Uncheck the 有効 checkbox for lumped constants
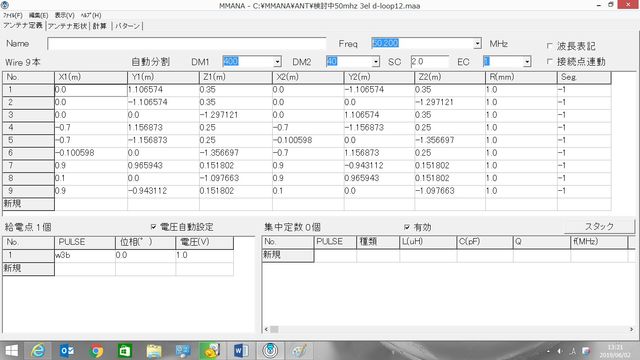The image size is (640, 360). [407, 227]
